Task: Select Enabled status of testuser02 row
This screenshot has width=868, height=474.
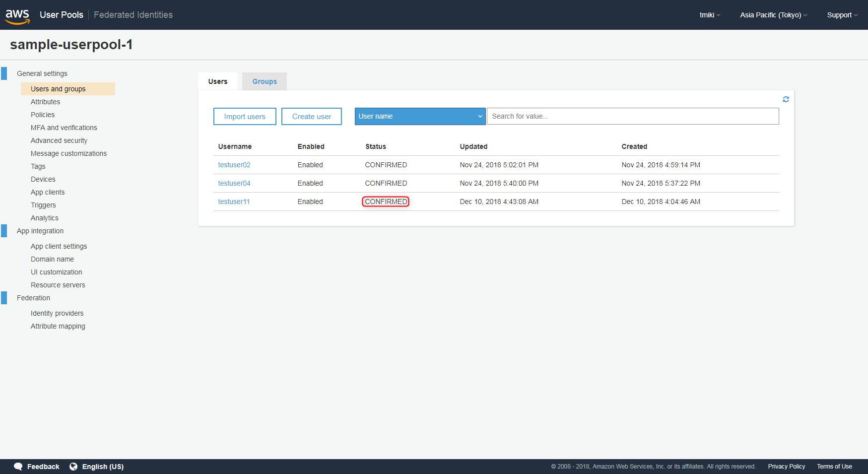Action: (x=310, y=164)
